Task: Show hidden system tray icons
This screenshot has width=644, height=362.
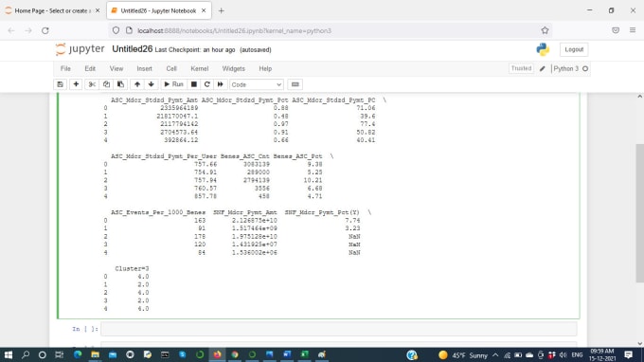Action: 495,355
